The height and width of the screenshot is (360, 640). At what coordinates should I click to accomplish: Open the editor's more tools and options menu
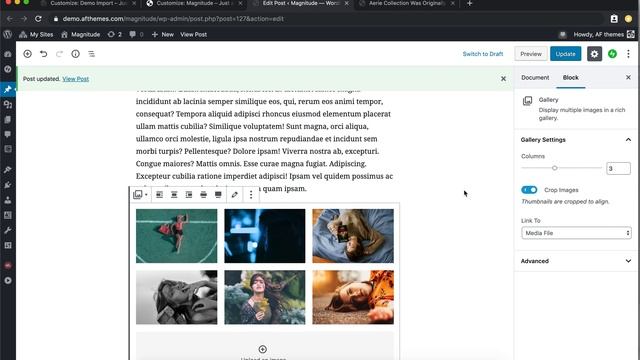point(629,54)
